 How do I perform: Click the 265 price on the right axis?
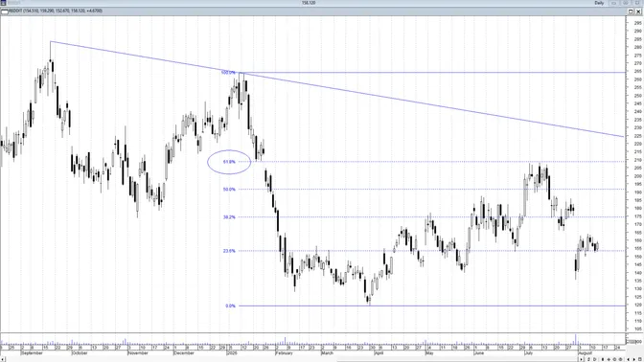pos(638,72)
